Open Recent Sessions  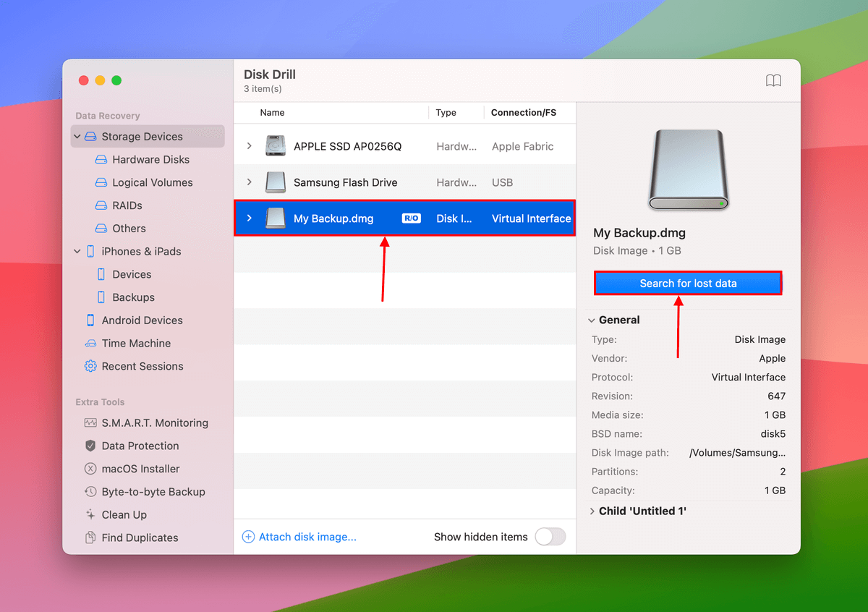coord(142,366)
